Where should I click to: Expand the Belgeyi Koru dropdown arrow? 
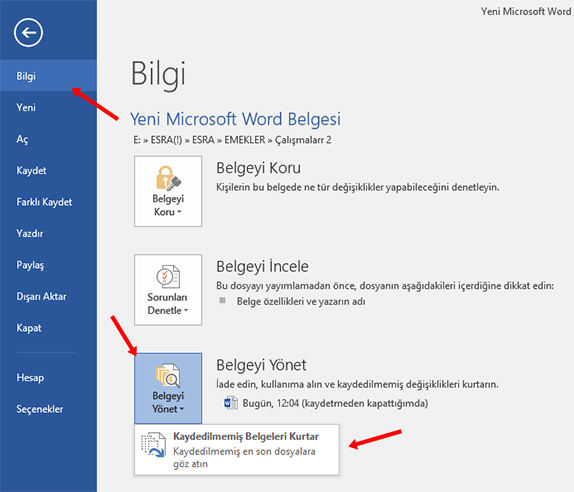179,212
